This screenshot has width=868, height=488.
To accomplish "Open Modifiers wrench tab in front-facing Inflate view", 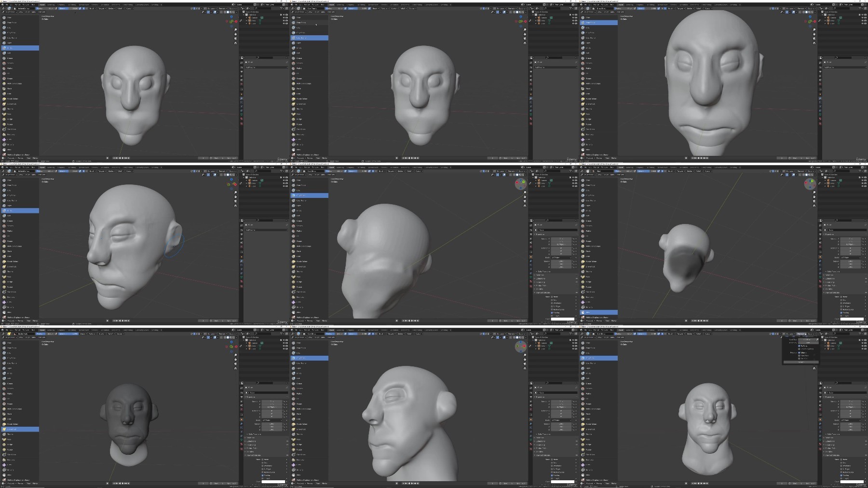I will point(242,98).
